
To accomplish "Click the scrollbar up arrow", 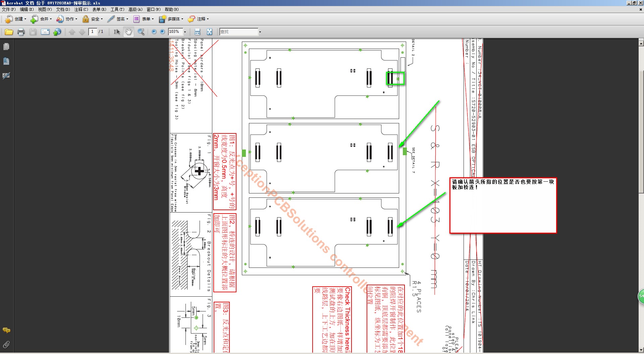I will click(x=641, y=43).
